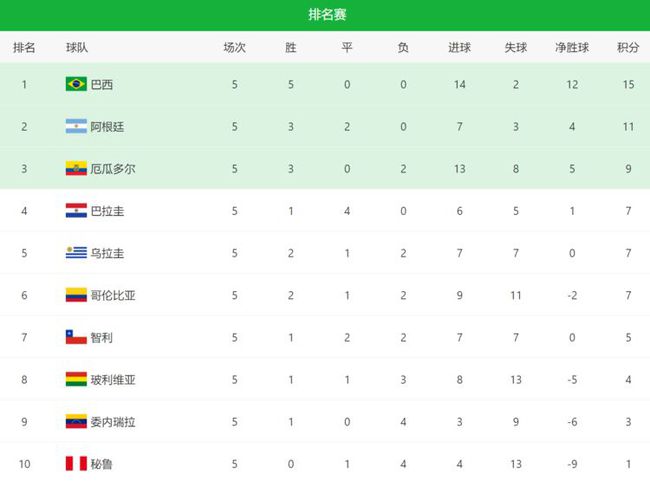Click the 进球 column header

pyautogui.click(x=460, y=47)
